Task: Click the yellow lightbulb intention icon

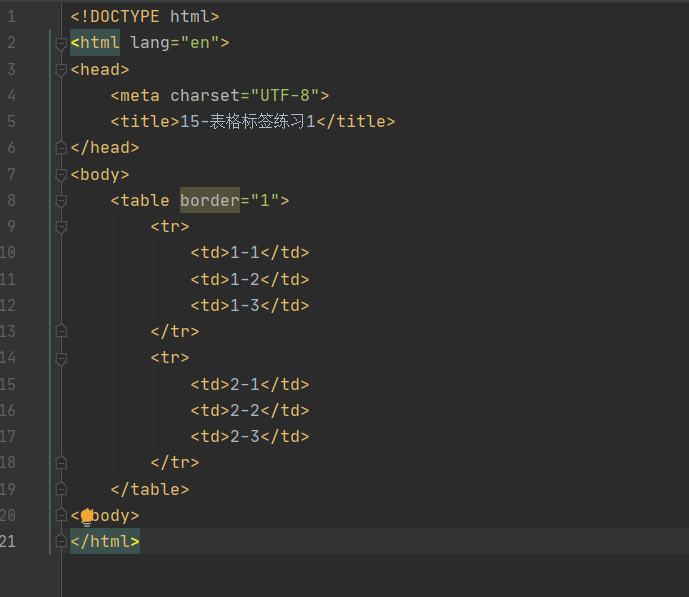Action: coord(87,517)
